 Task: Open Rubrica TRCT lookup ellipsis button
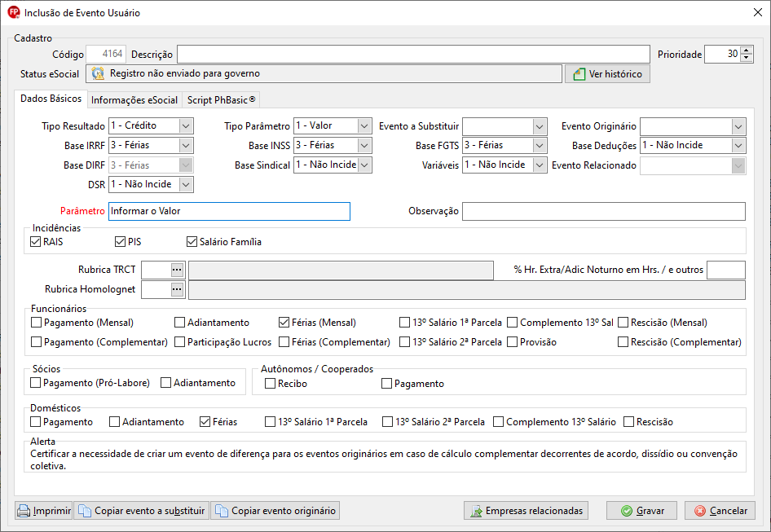pos(177,270)
